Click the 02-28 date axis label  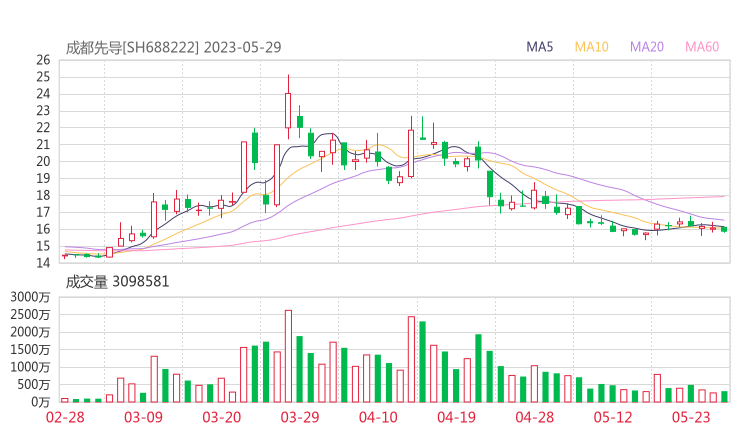pos(65,417)
